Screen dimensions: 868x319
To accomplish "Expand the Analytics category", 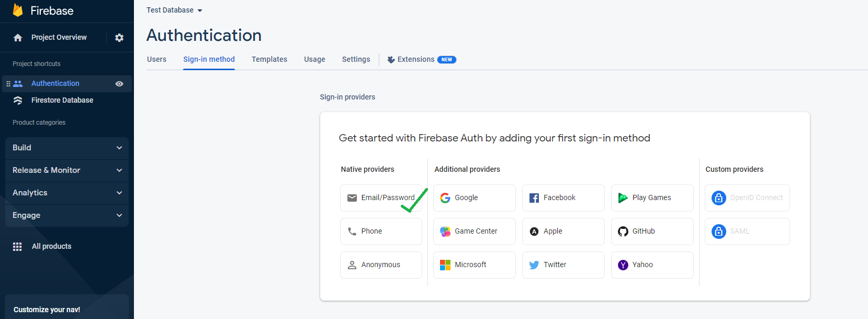I will 67,193.
